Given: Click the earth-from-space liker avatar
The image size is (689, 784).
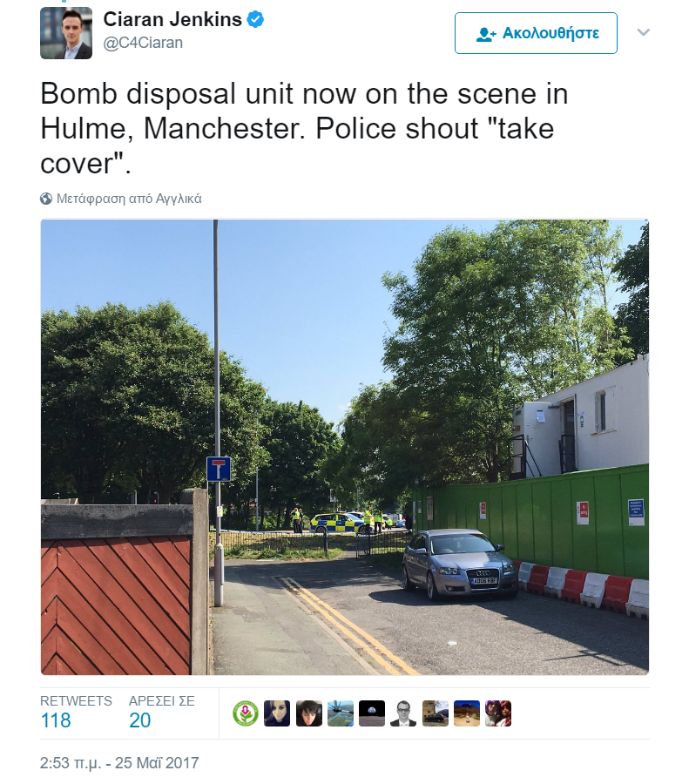Looking at the screenshot, I should [x=372, y=713].
